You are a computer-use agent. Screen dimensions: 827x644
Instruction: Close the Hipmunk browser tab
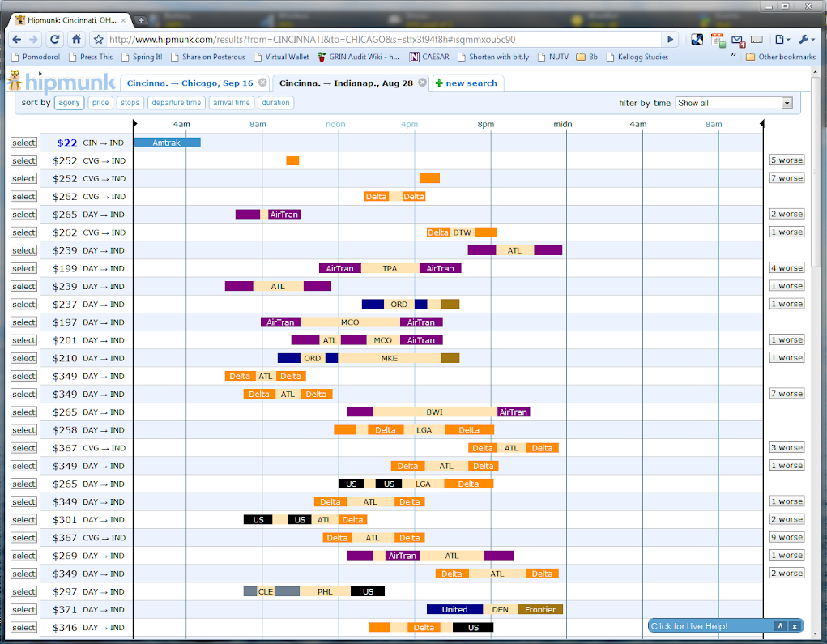(123, 20)
